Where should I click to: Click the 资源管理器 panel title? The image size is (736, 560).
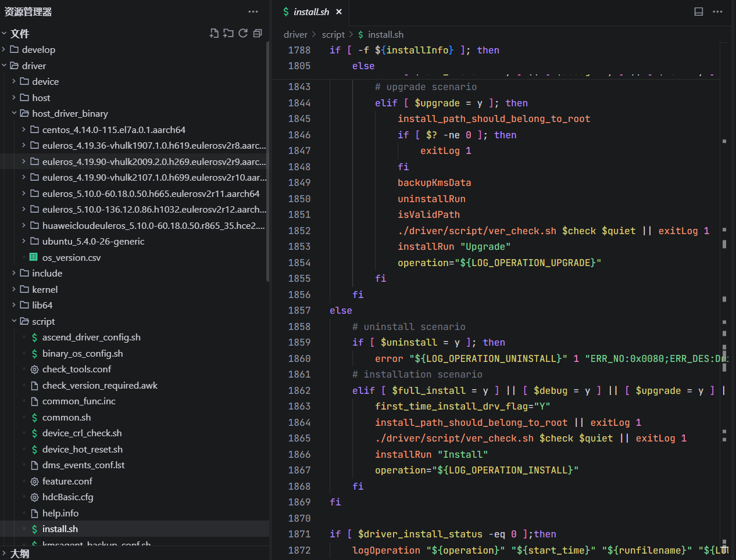pos(28,12)
